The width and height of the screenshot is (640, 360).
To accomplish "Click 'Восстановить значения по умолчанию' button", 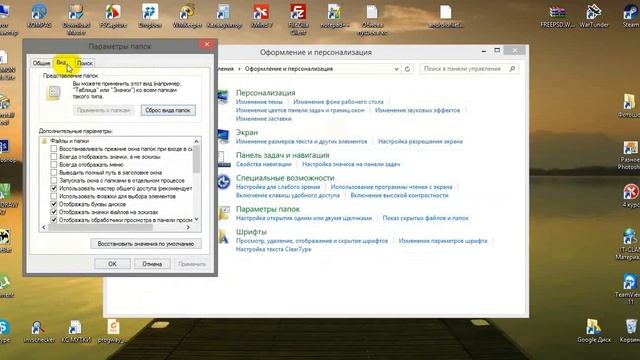I will pos(146,244).
